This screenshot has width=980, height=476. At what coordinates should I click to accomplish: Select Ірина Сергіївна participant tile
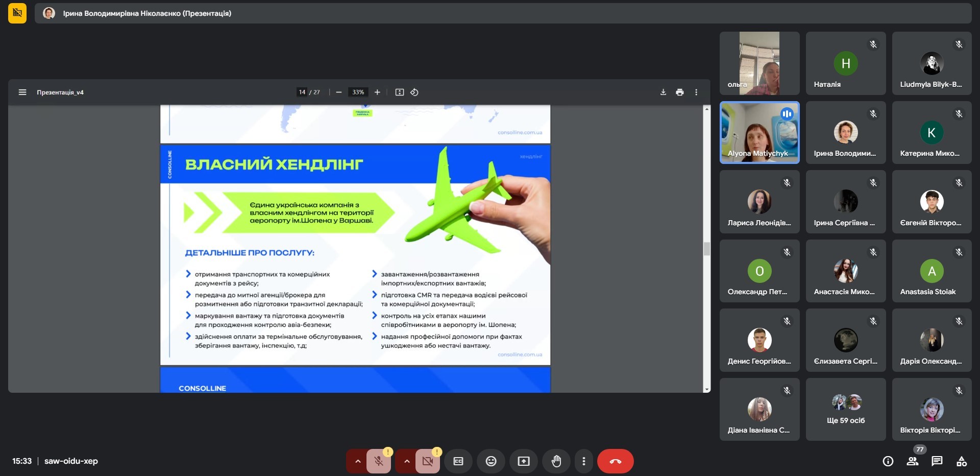pyautogui.click(x=846, y=202)
